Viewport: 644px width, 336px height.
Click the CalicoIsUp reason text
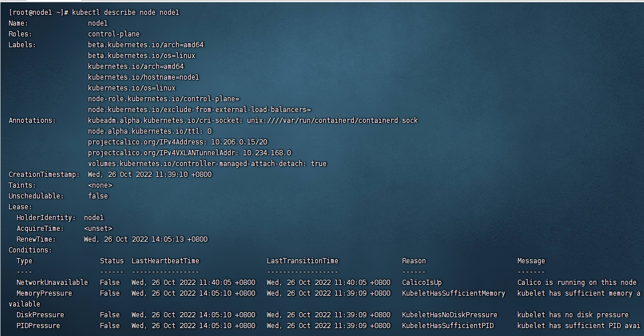pyautogui.click(x=421, y=283)
